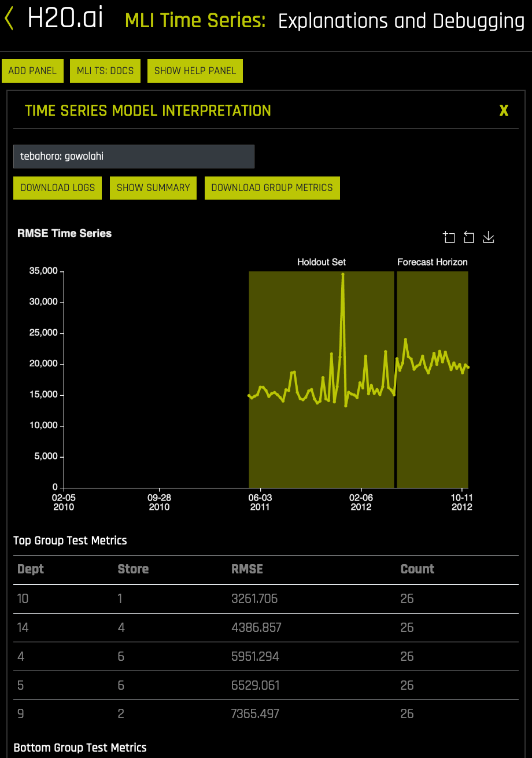The image size is (532, 758).
Task: Click DOWNLOAD GROUP METRICS
Action: coord(272,187)
